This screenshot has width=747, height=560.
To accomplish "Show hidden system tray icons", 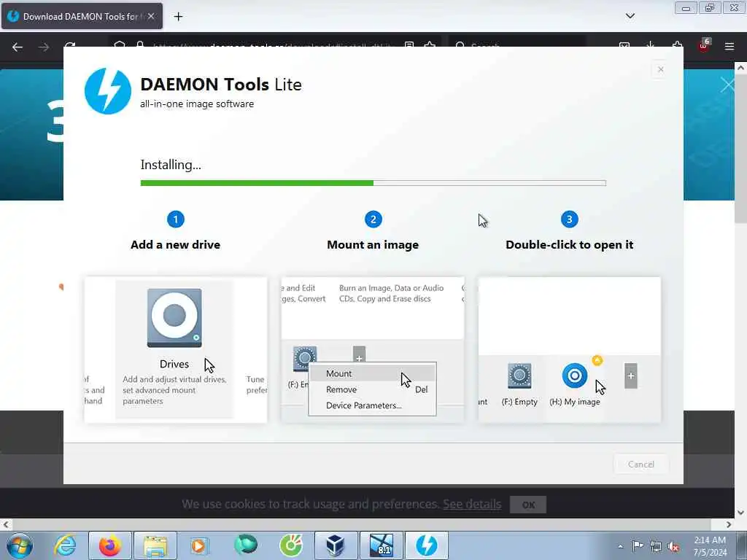I will (620, 546).
